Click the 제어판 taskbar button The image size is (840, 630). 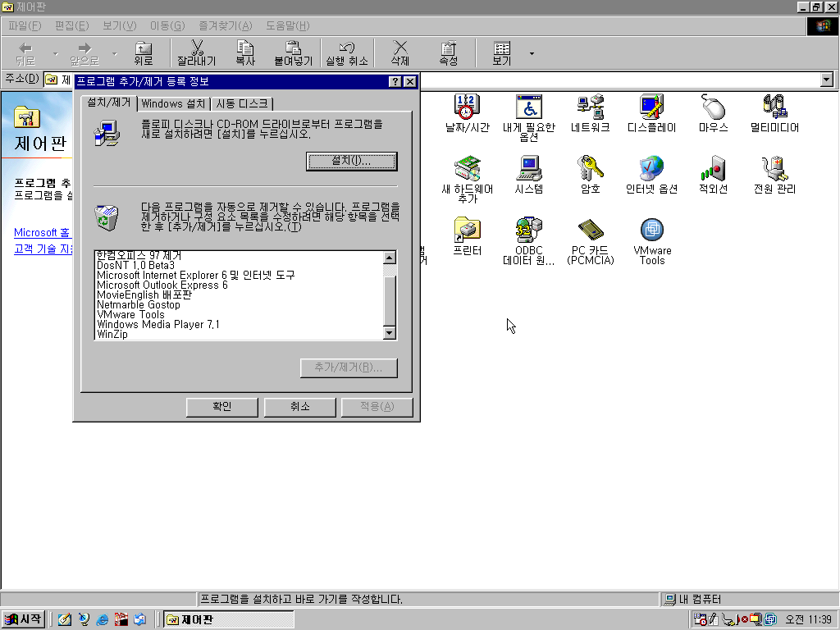(229, 619)
